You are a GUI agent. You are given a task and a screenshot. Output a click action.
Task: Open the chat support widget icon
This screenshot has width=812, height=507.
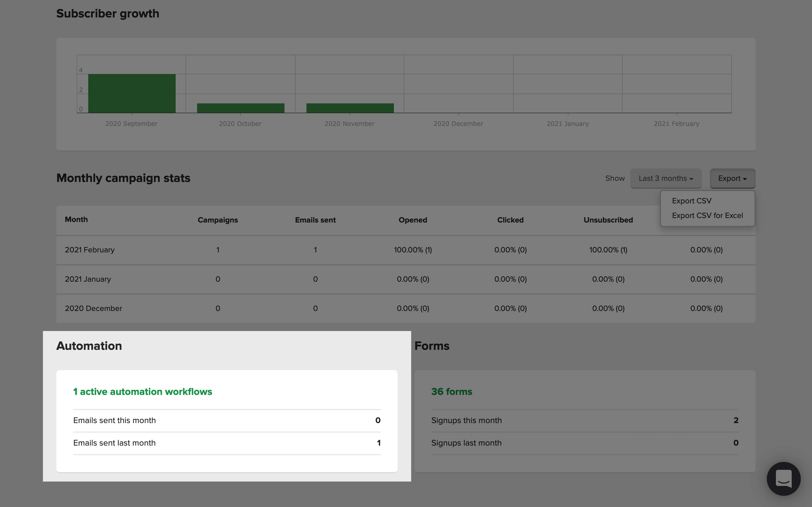click(x=783, y=479)
